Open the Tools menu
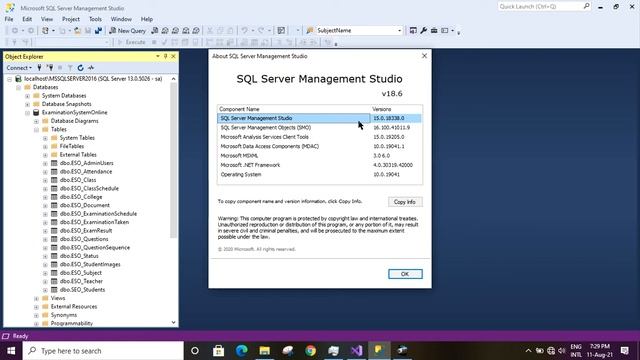640x360 pixels. [95, 19]
